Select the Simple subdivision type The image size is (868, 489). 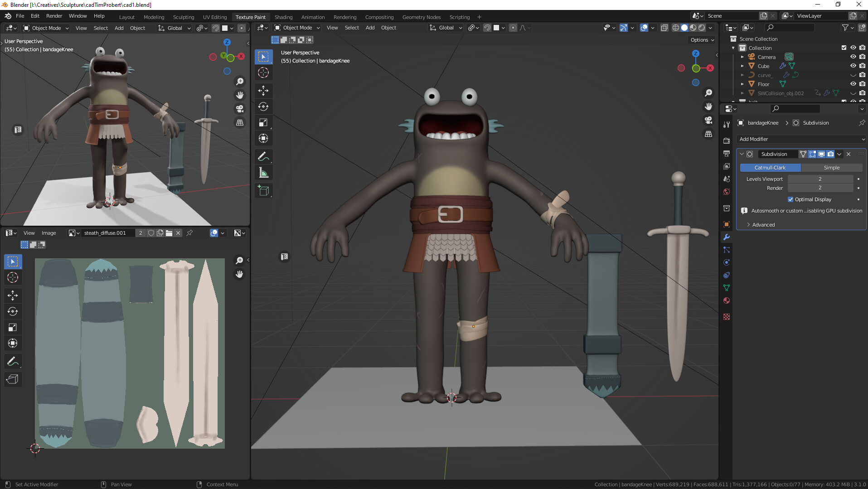(831, 168)
